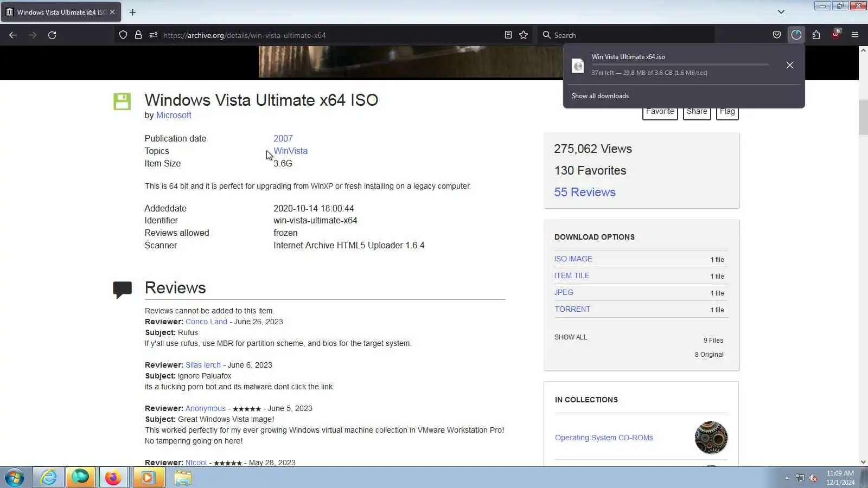Open the 2007 publication date link
Image resolution: width=868 pixels, height=488 pixels.
coord(283,138)
